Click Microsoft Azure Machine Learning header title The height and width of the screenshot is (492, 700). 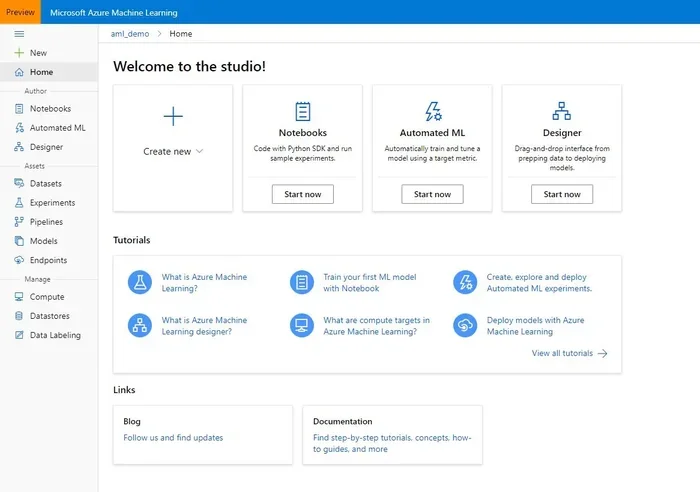pos(113,13)
